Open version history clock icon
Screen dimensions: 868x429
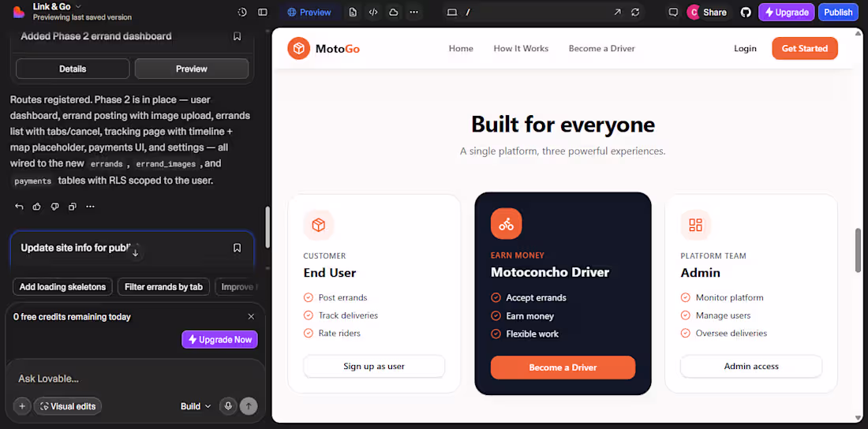[x=242, y=12]
